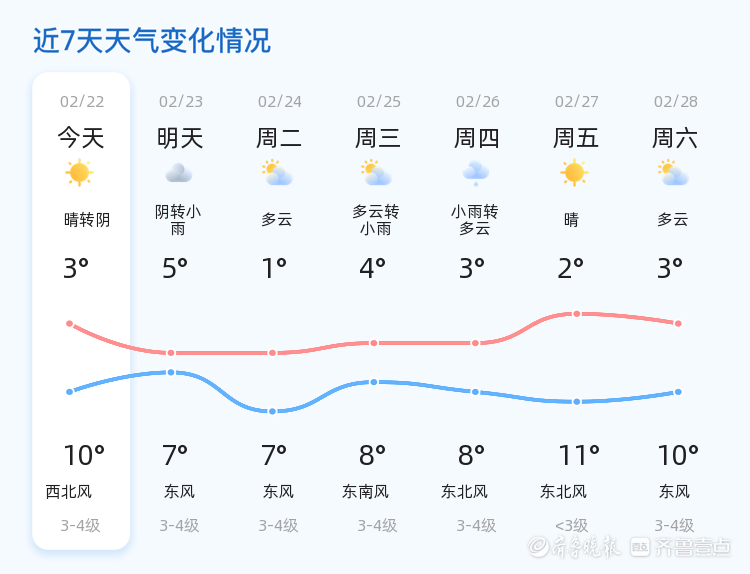Image resolution: width=750 pixels, height=574 pixels.
Task: Select the 明天 day heading
Action: point(180,138)
